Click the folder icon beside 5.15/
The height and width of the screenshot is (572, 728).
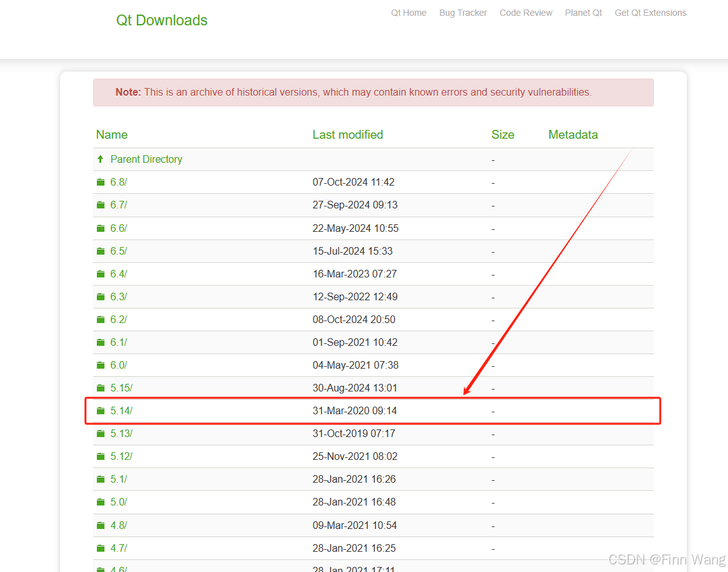pos(101,388)
